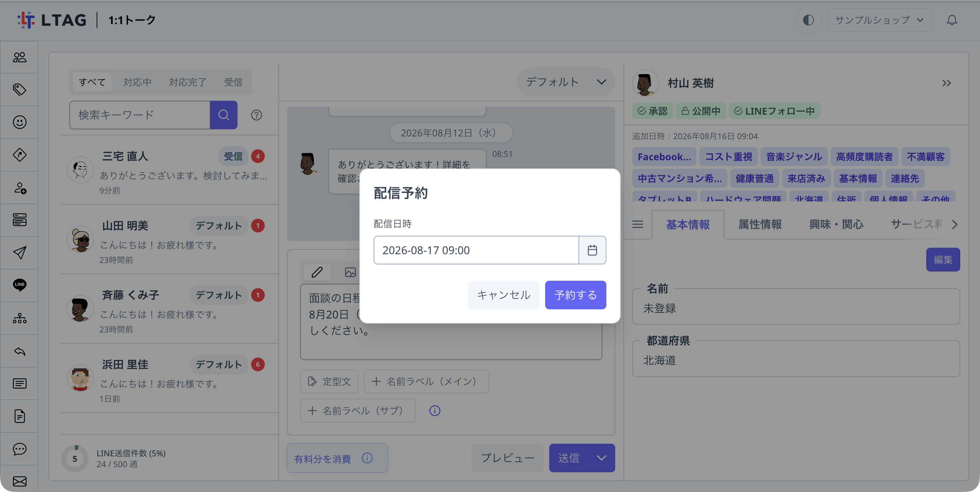
Task: Collapse profile panel with double chevron
Action: (x=947, y=83)
